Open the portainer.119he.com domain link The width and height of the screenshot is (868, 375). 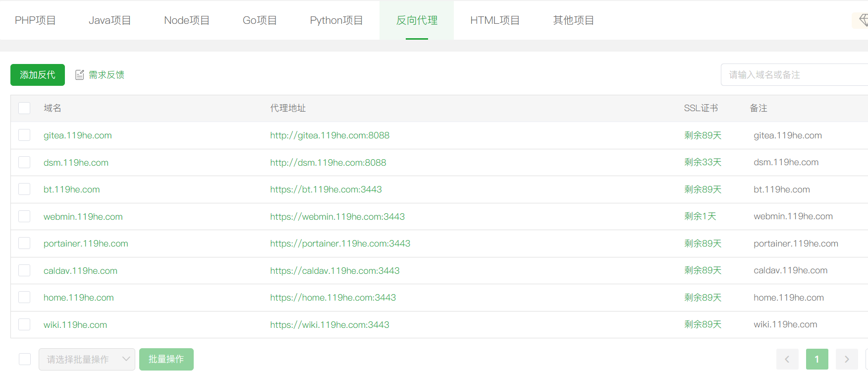[x=86, y=244]
